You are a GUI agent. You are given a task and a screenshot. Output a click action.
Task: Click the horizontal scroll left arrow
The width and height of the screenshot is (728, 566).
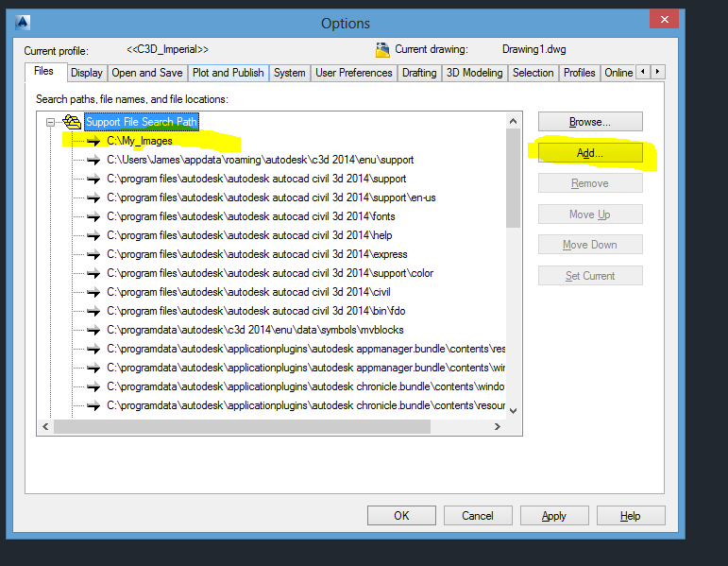[45, 426]
